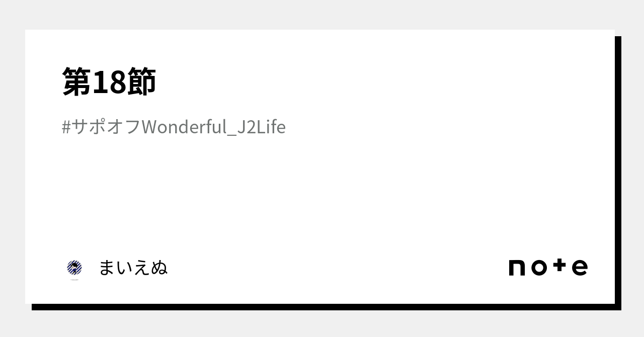Click the kanji "第" in the title
Image resolution: width=644 pixels, height=337 pixels.
click(x=76, y=82)
